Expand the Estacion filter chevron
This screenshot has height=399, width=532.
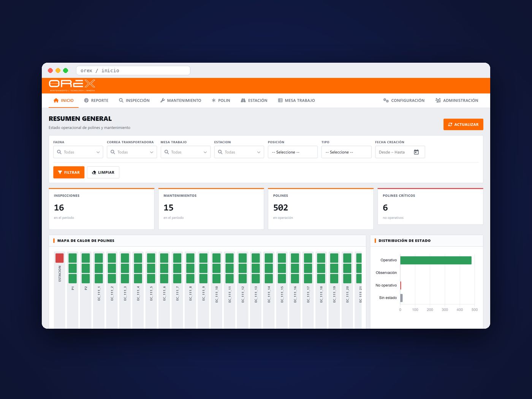pos(259,152)
